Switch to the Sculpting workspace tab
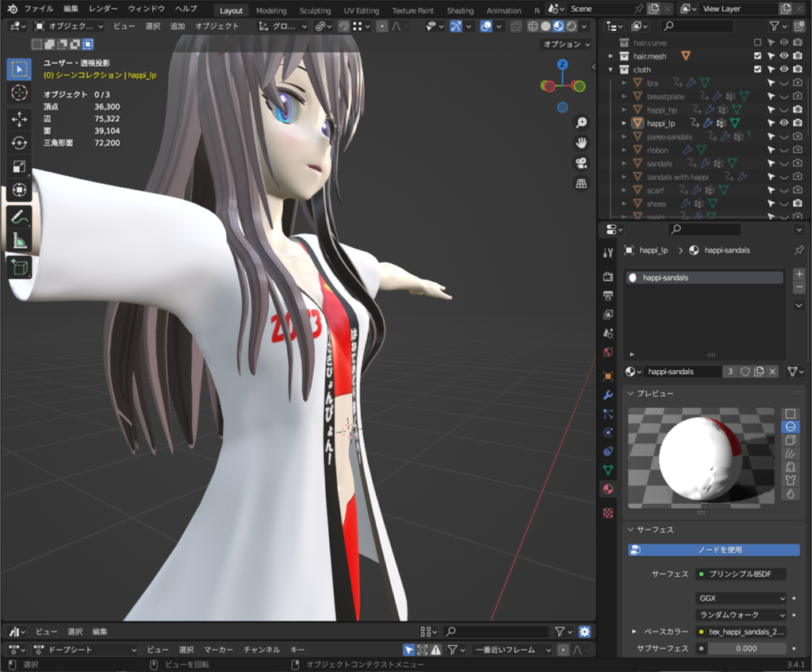The width and height of the screenshot is (812, 672). (x=315, y=10)
